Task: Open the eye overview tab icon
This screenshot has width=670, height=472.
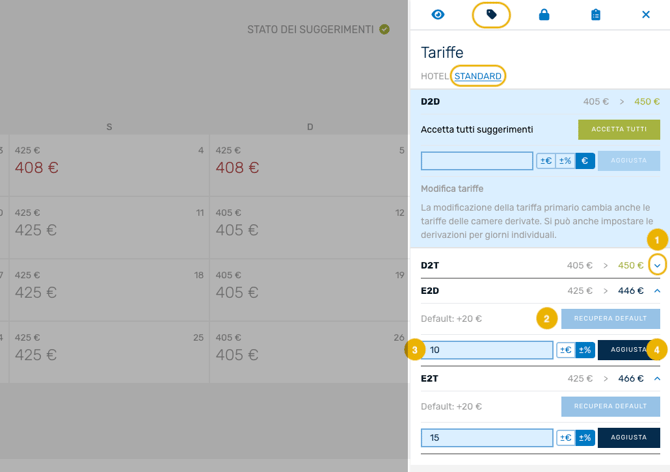Action: click(438, 15)
